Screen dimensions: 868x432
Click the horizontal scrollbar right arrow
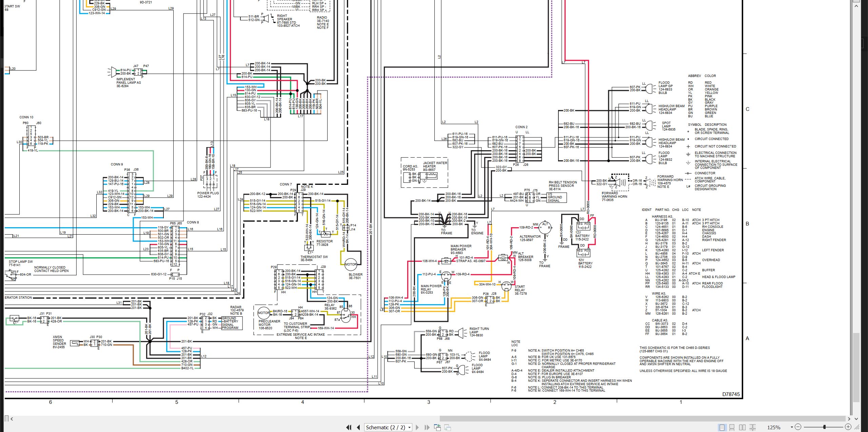[849, 419]
